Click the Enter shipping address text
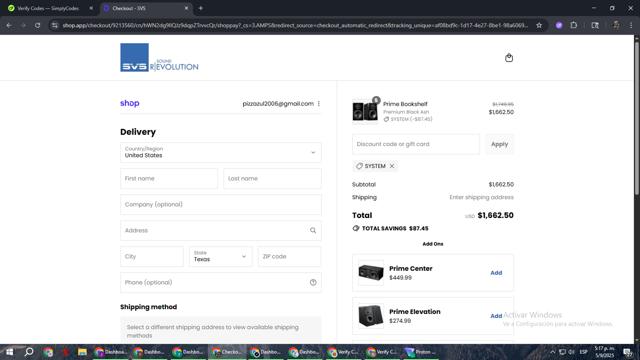 click(481, 197)
